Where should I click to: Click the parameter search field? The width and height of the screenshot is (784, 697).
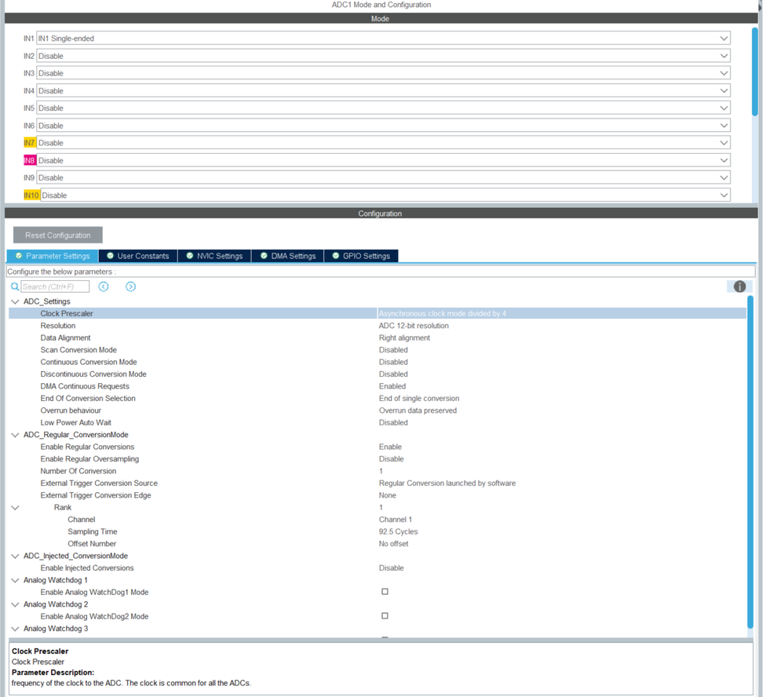[55, 286]
